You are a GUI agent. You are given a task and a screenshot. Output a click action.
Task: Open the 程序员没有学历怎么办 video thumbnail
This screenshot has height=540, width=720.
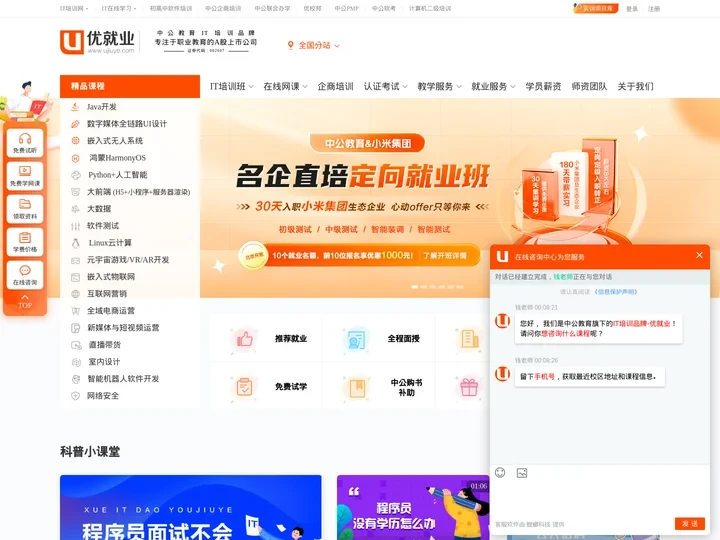coord(413,507)
